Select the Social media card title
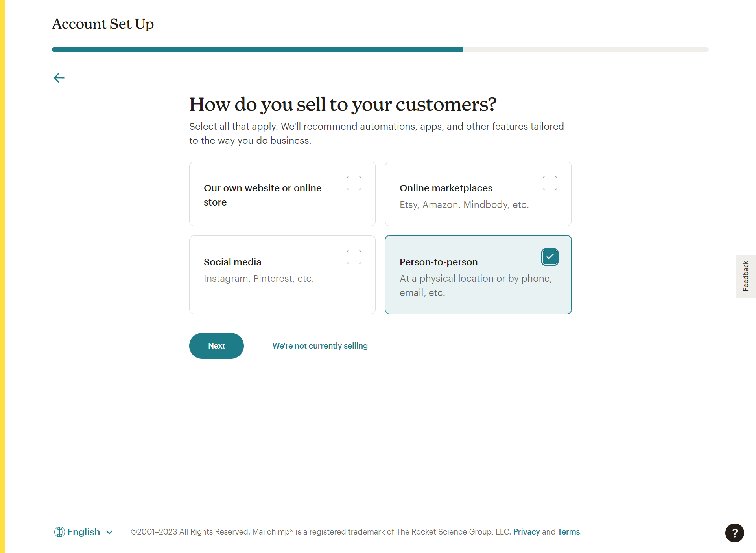756x553 pixels. point(232,262)
